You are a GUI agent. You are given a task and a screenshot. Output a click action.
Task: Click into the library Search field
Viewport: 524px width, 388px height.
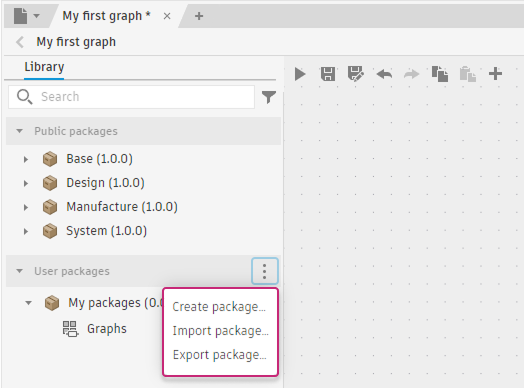(x=131, y=97)
